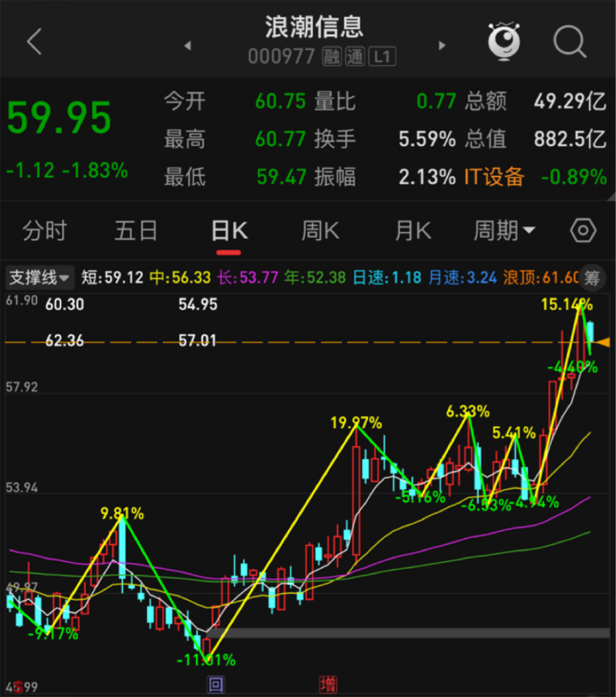Image resolution: width=616 pixels, height=697 pixels.
Task: Switch to the previous stock arrow
Action: [x=188, y=46]
